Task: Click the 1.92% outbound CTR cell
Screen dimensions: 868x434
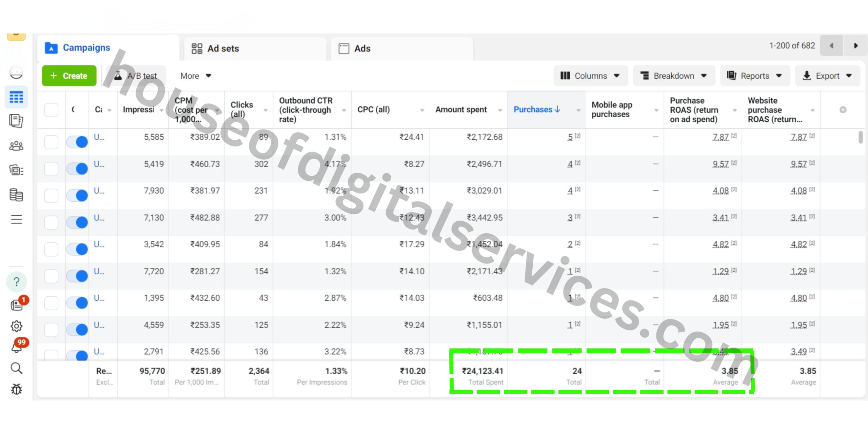Action: (335, 191)
